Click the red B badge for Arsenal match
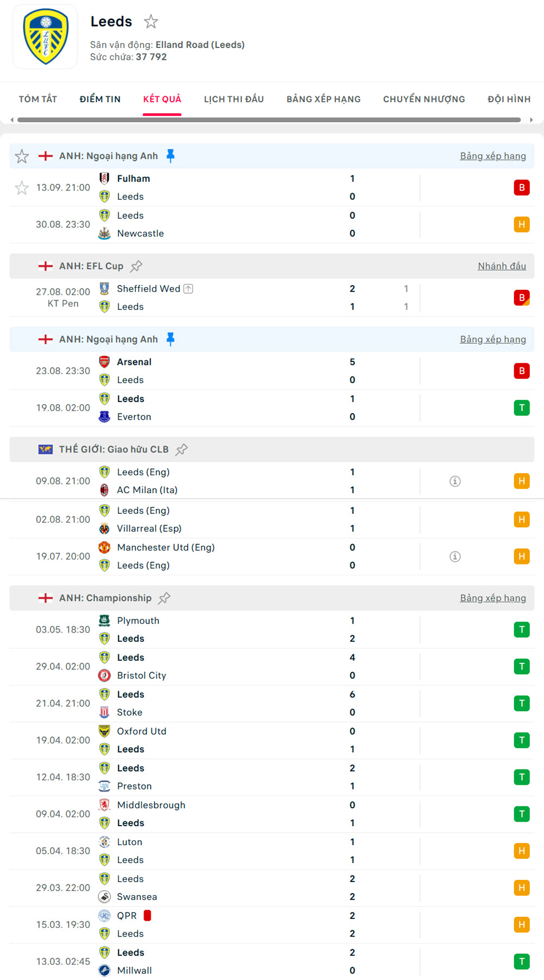The height and width of the screenshot is (980, 544). (522, 371)
